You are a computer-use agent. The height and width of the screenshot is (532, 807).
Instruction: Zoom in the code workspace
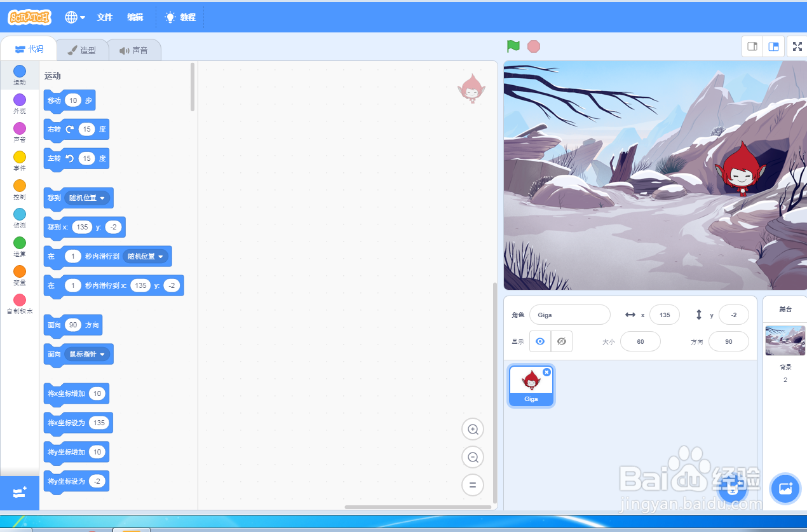pos(473,429)
